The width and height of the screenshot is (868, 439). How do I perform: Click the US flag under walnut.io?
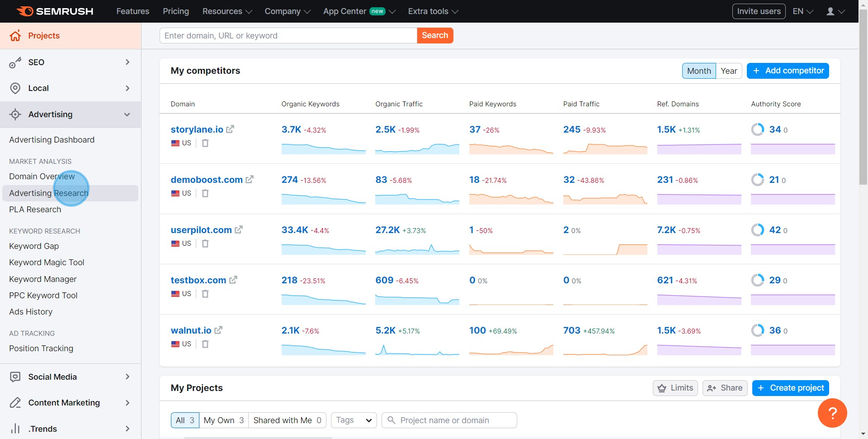pos(175,344)
